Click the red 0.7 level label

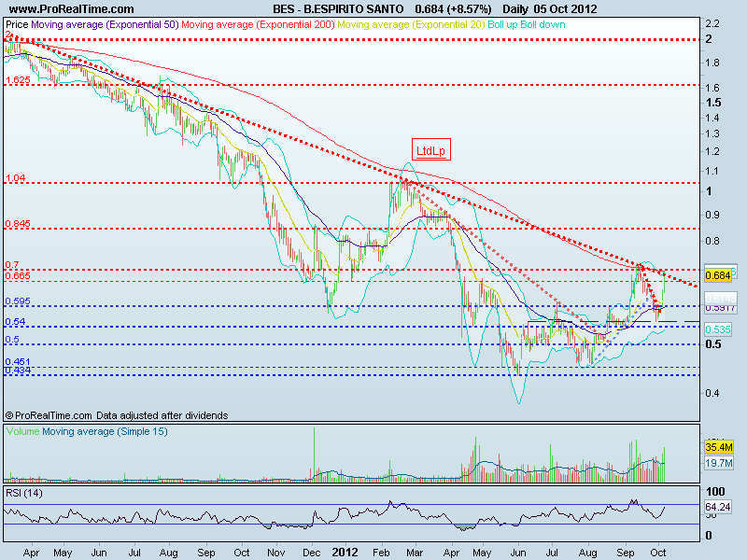[x=12, y=265]
